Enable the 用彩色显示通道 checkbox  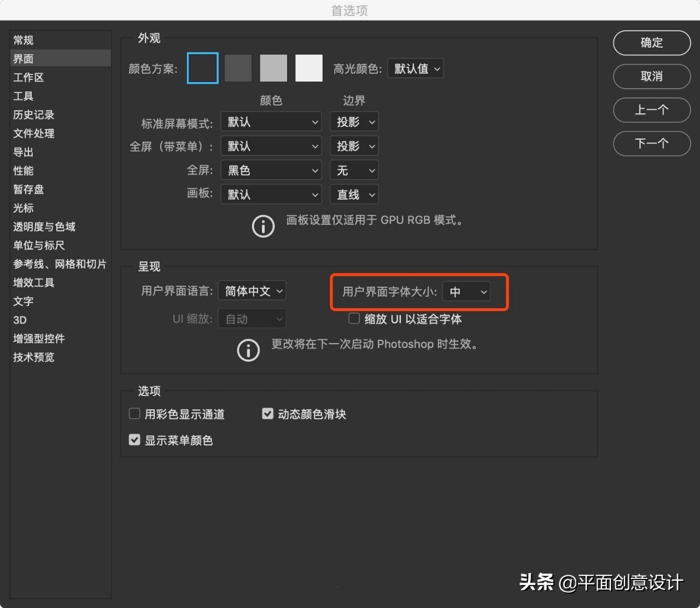(x=134, y=414)
